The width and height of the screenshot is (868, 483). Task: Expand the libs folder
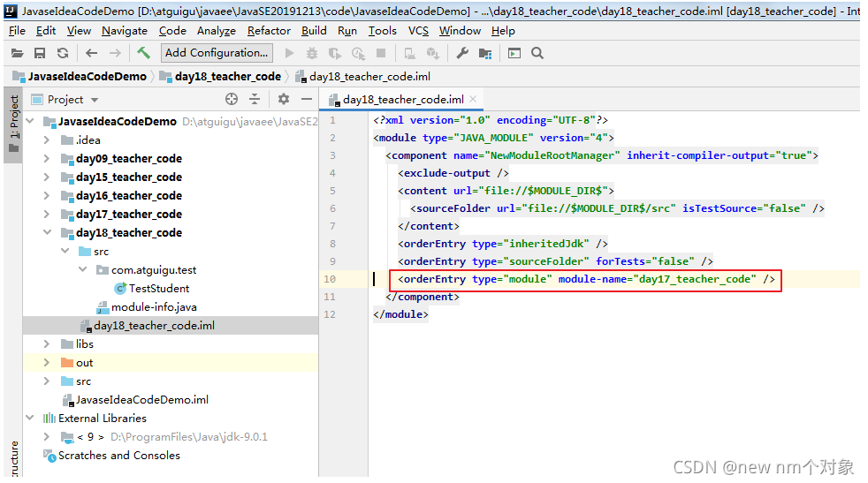click(x=47, y=343)
